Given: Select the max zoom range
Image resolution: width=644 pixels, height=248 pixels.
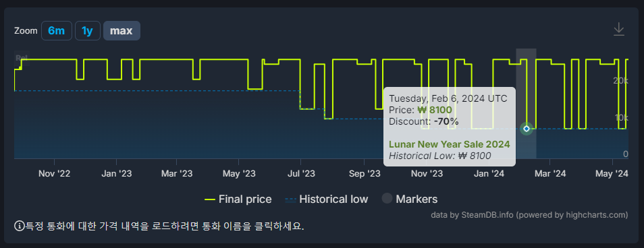Looking at the screenshot, I should click(122, 31).
